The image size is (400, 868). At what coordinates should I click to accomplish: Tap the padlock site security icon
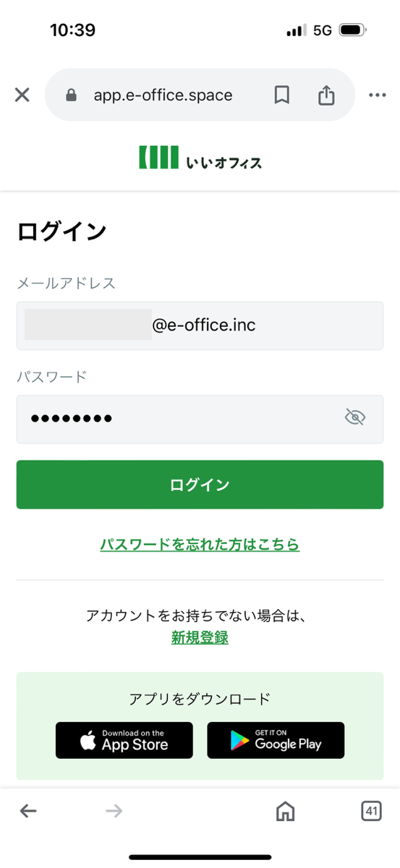tap(71, 95)
